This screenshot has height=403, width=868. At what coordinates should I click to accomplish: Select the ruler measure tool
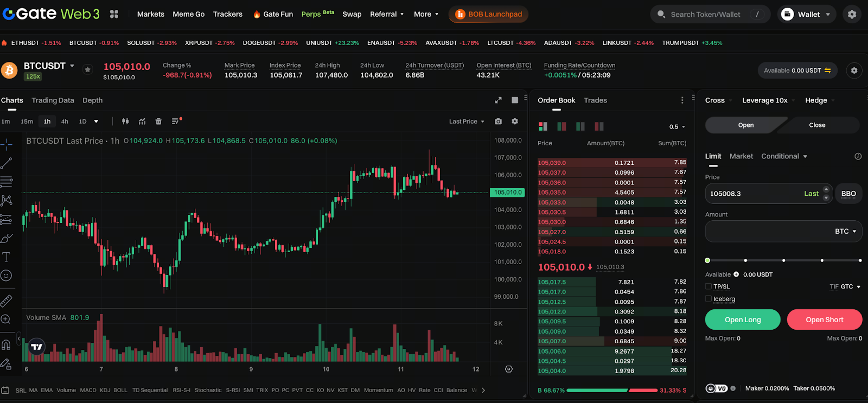7,300
